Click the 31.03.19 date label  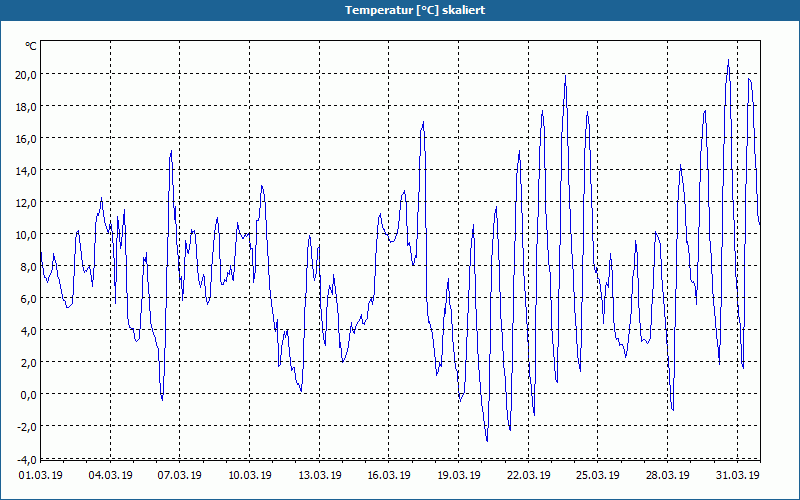(x=737, y=475)
